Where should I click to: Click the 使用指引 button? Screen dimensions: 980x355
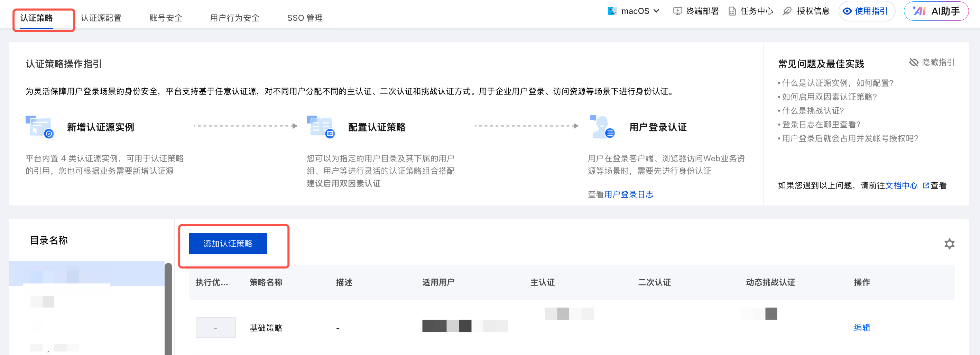pos(866,11)
